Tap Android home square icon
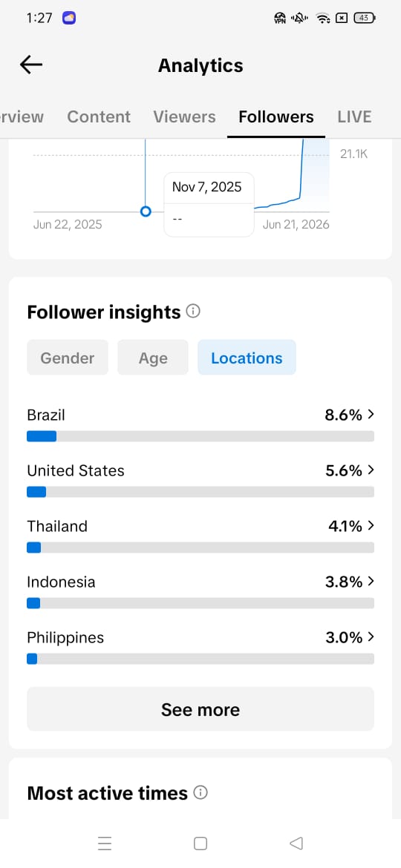 [200, 843]
